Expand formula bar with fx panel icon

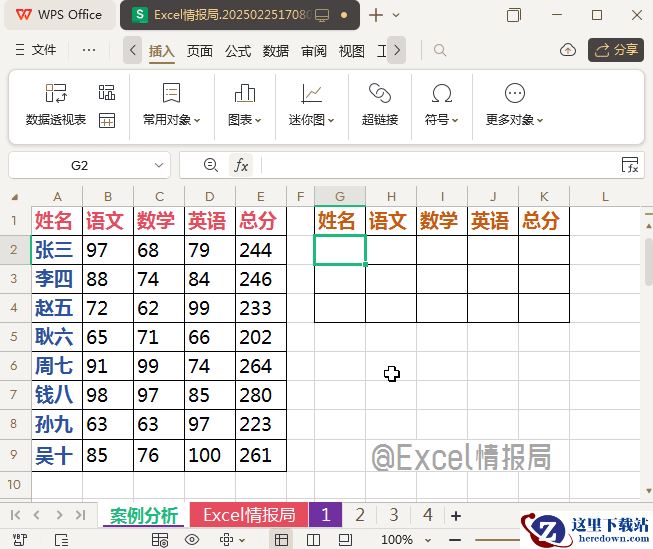pyautogui.click(x=630, y=165)
